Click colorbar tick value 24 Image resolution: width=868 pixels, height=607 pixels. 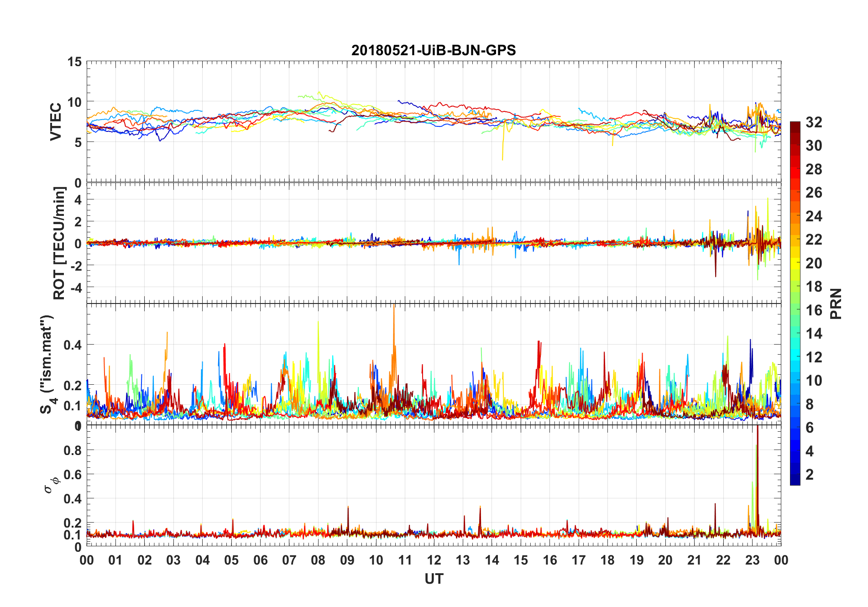click(x=814, y=216)
